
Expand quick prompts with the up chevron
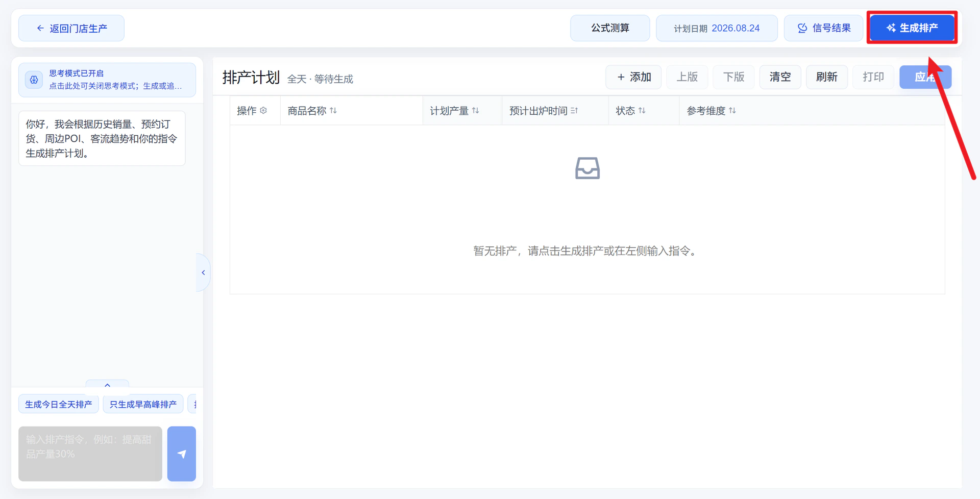(x=107, y=385)
